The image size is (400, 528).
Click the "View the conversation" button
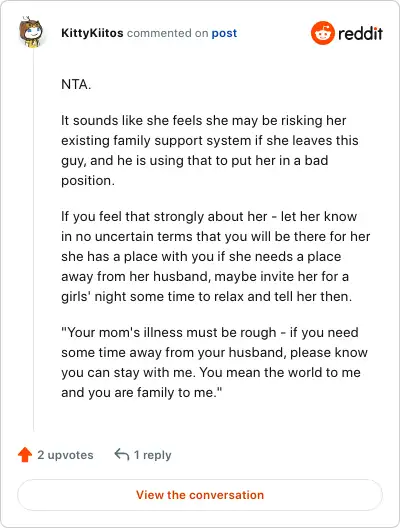(200, 495)
